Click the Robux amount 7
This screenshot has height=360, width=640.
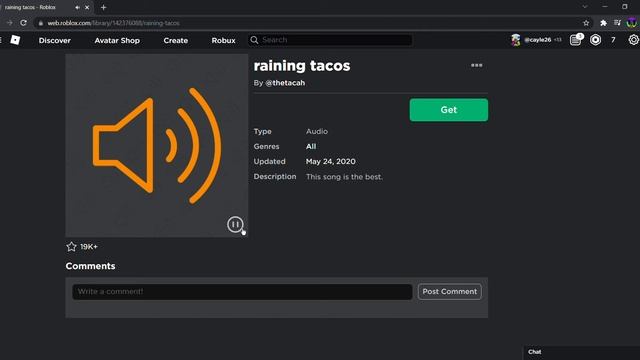pyautogui.click(x=613, y=40)
